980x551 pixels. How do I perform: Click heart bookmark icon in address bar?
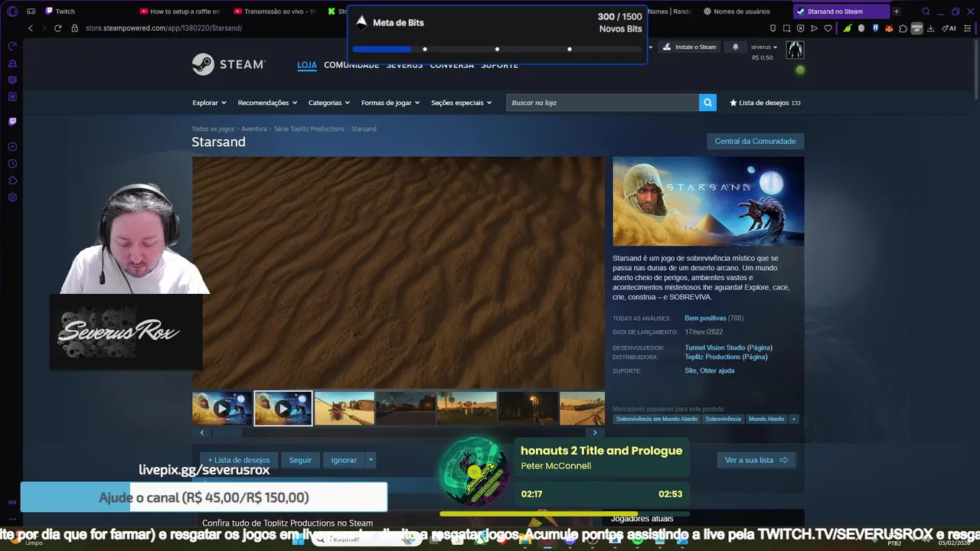click(x=828, y=28)
